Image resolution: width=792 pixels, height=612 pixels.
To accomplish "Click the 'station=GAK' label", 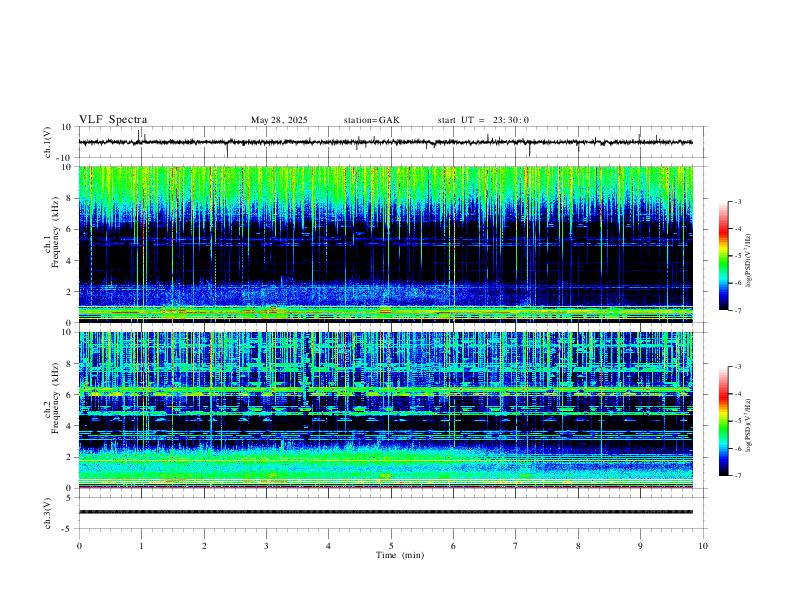I will click(x=372, y=120).
